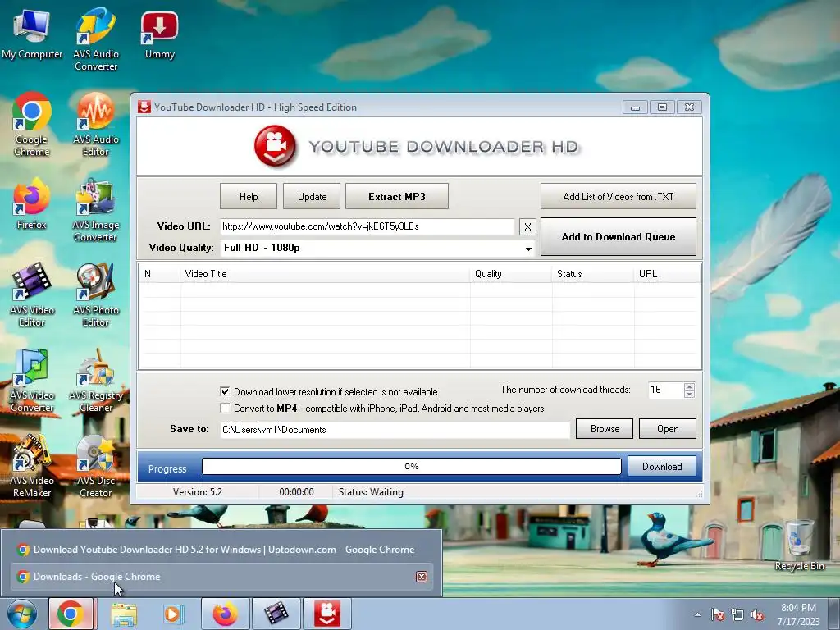Select the AVS Video Editor desktop icon

[x=32, y=295]
